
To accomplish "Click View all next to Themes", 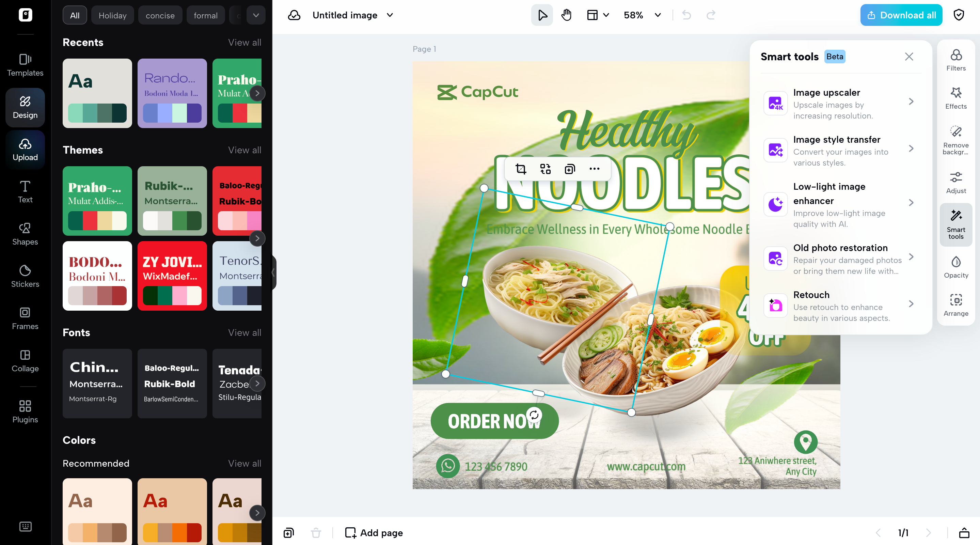I will tap(244, 150).
